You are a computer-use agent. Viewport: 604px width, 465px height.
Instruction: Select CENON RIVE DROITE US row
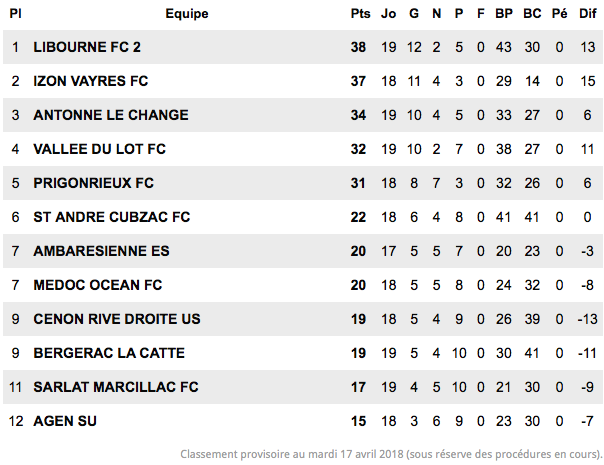pyautogui.click(x=303, y=319)
